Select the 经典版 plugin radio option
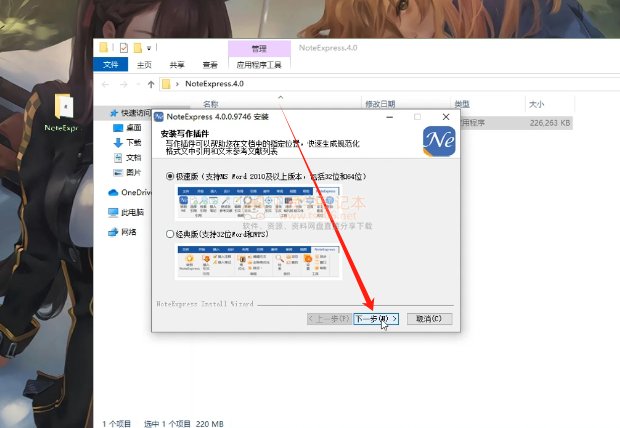Image resolution: width=620 pixels, height=428 pixels. 170,234
